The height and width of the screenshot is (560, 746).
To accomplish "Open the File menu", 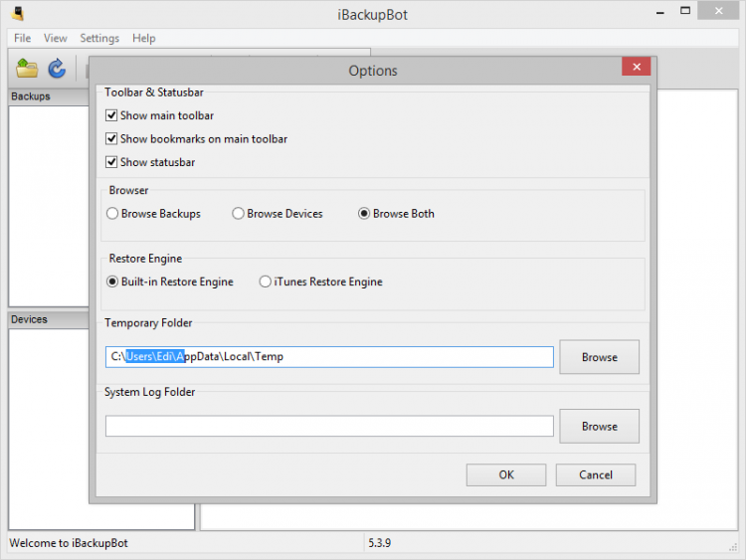I will pos(22,38).
